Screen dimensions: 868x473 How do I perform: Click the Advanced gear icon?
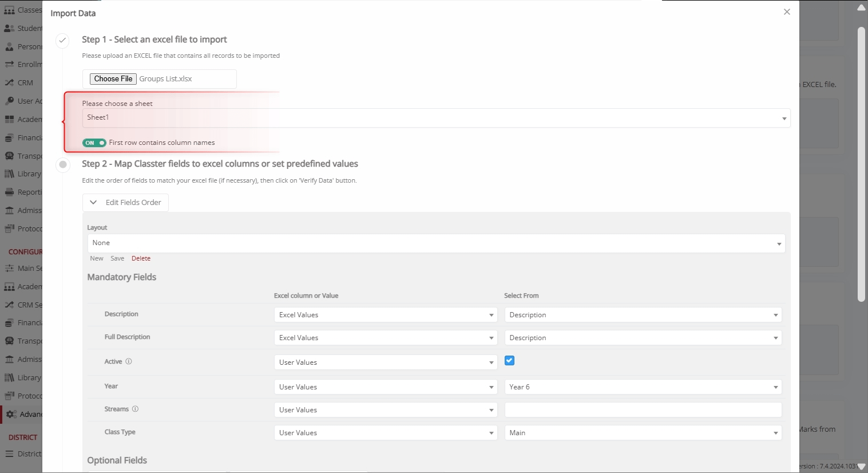(x=11, y=414)
